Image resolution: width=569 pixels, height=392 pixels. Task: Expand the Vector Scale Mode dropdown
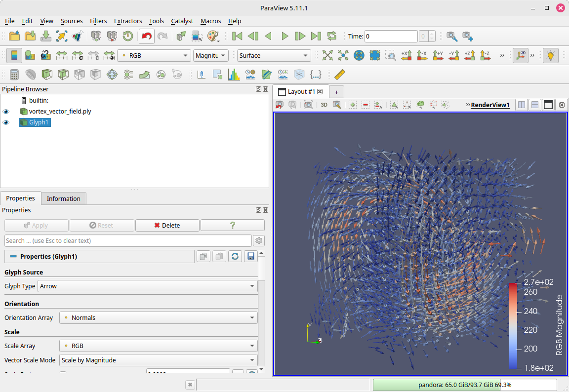click(x=158, y=360)
